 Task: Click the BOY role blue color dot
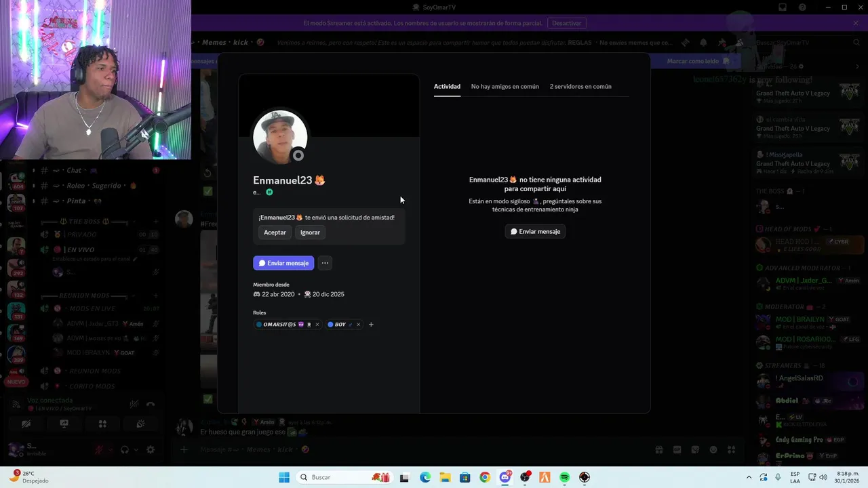[x=330, y=325]
